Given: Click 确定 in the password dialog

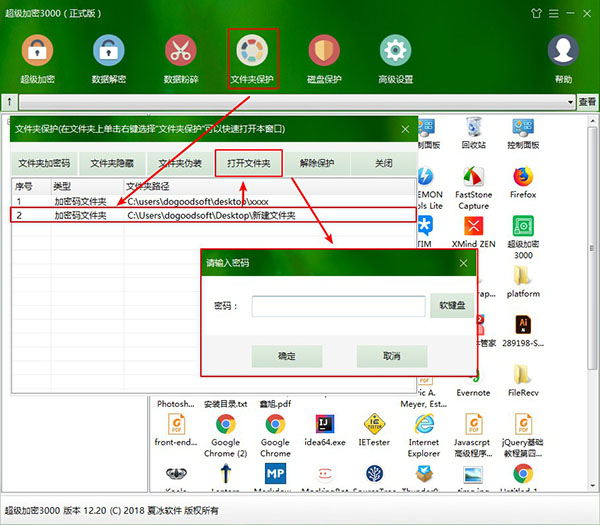Looking at the screenshot, I should pos(287,356).
